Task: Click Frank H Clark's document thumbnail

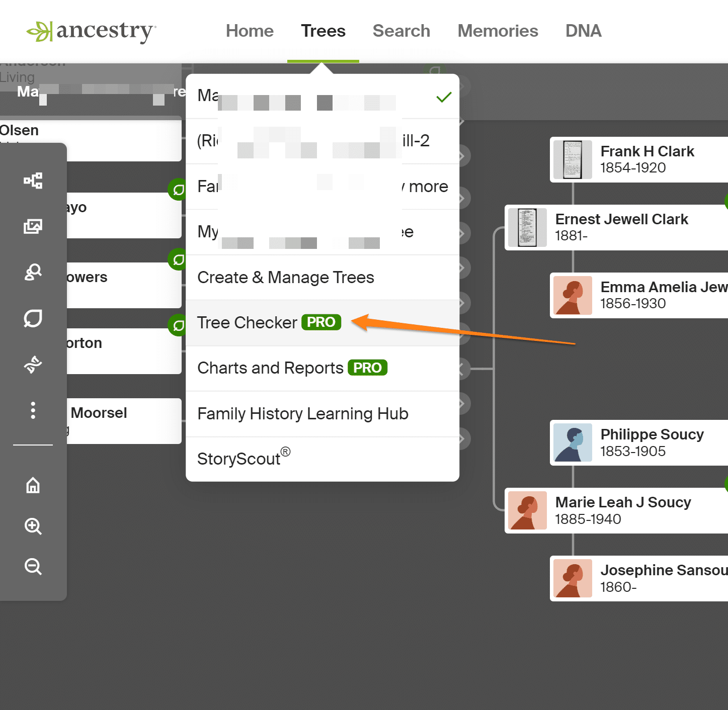Action: click(x=573, y=159)
